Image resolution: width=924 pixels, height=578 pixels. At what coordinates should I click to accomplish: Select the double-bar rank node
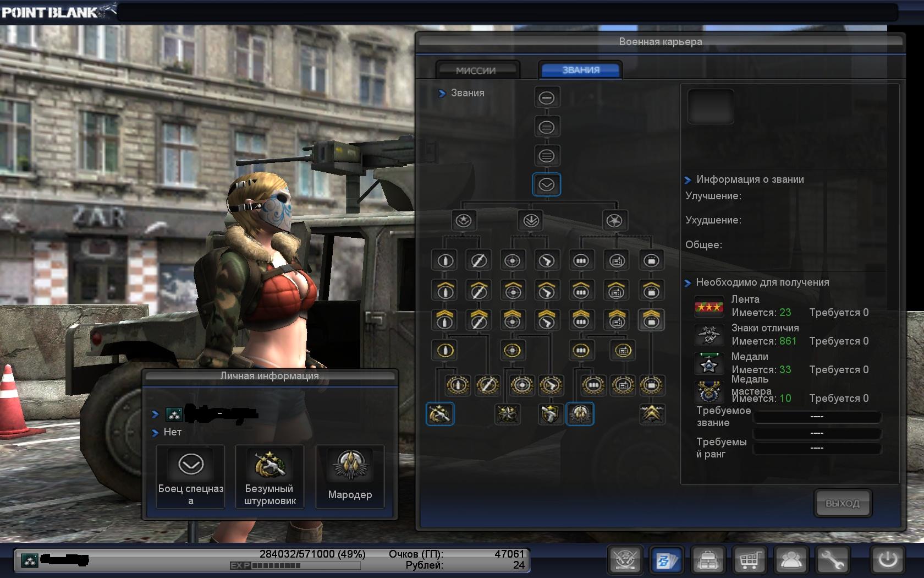coord(546,127)
